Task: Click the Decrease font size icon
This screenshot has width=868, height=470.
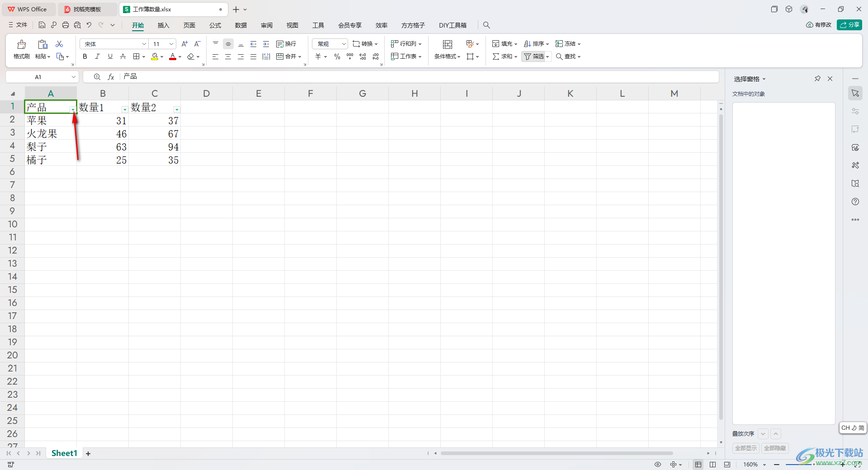Action: (x=197, y=44)
